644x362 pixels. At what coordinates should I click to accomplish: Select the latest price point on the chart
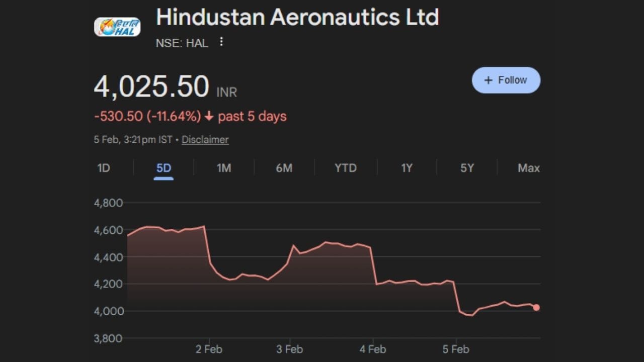[x=535, y=307]
